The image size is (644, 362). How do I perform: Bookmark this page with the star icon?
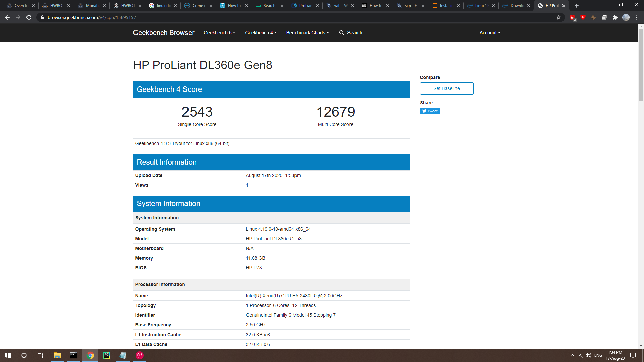(x=559, y=17)
